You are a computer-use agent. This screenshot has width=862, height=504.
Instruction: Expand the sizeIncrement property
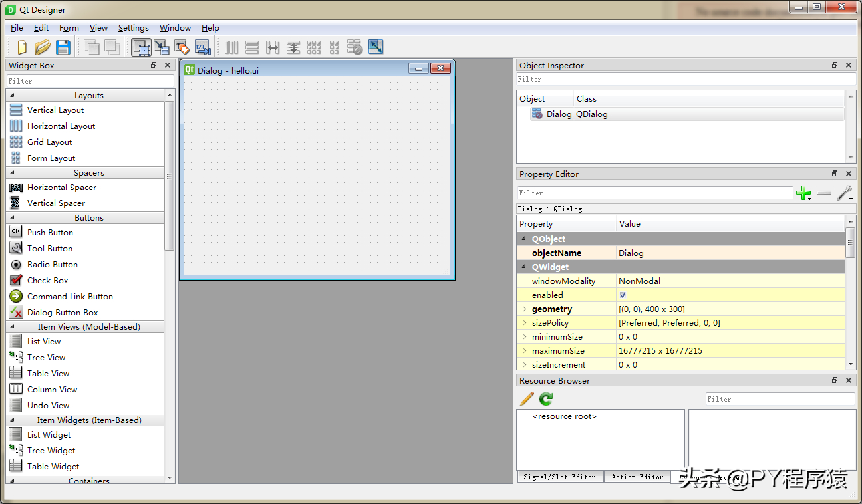(524, 364)
